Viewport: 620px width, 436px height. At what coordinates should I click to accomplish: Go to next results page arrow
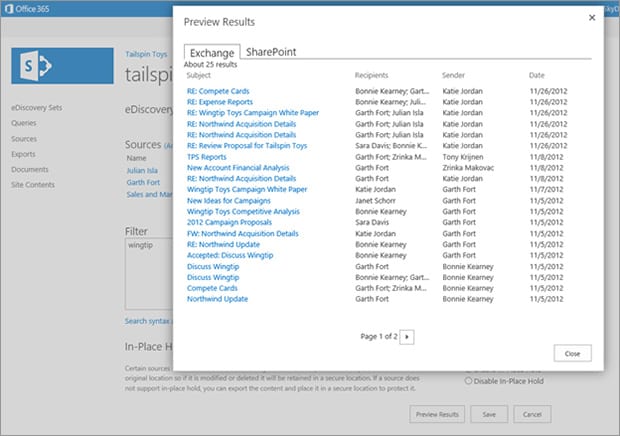(x=407, y=337)
